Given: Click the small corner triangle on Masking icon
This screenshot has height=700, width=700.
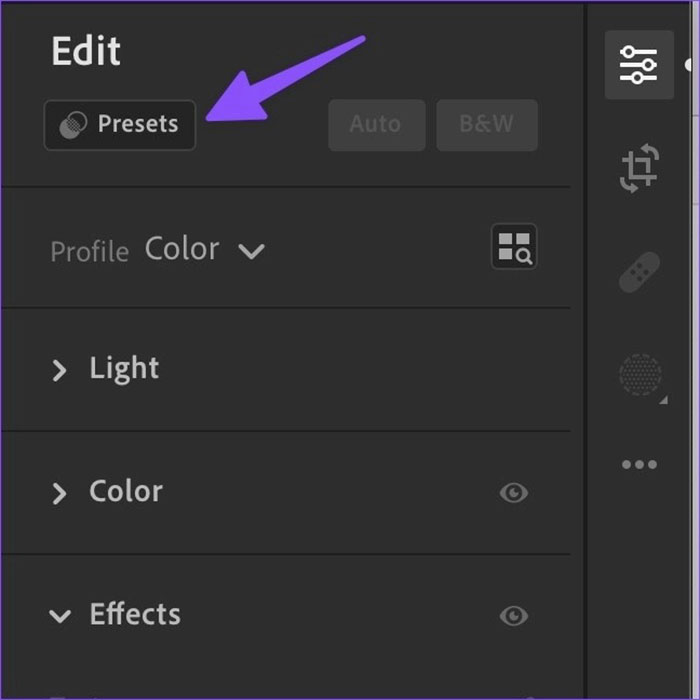Looking at the screenshot, I should point(662,400).
